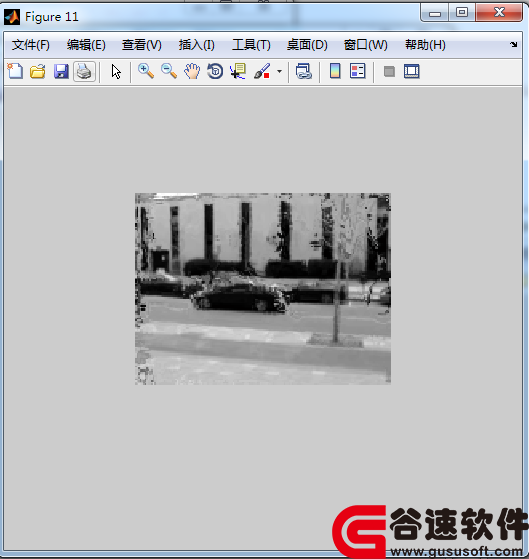Click the Hide Plot Tools icon
The width and height of the screenshot is (529, 559).
389,72
